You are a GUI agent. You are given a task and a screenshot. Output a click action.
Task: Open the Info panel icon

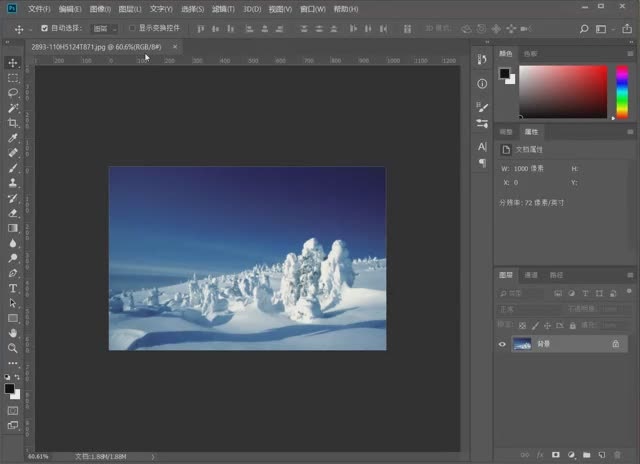(482, 84)
